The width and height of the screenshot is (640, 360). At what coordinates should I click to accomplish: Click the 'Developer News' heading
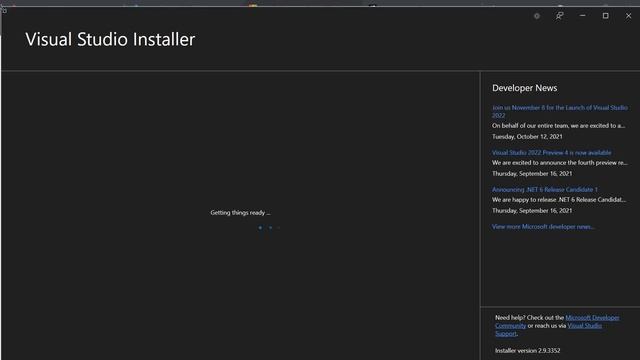tap(524, 88)
